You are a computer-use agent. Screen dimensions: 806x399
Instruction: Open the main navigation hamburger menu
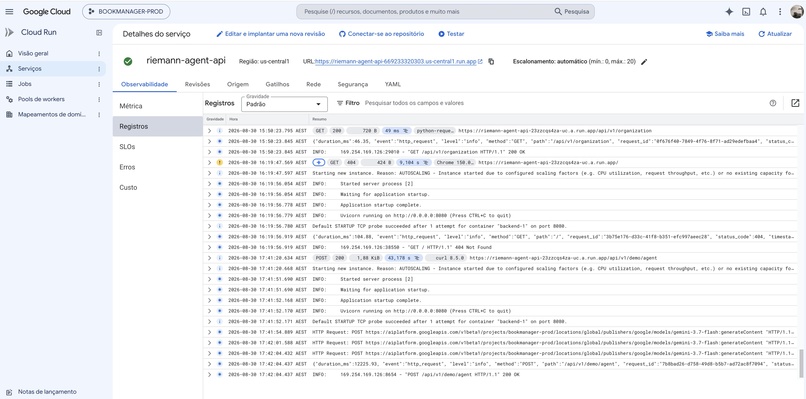coord(9,11)
